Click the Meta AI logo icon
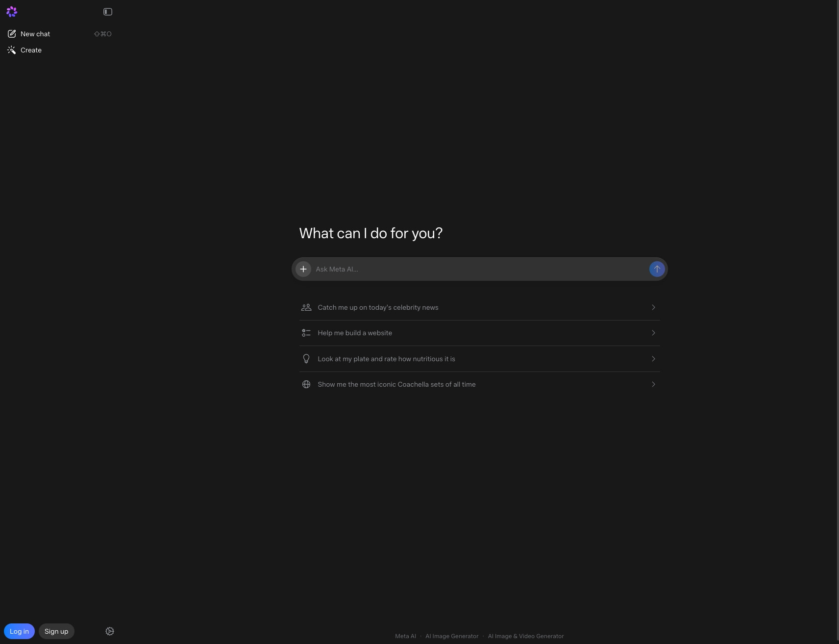Image resolution: width=839 pixels, height=644 pixels. click(12, 12)
